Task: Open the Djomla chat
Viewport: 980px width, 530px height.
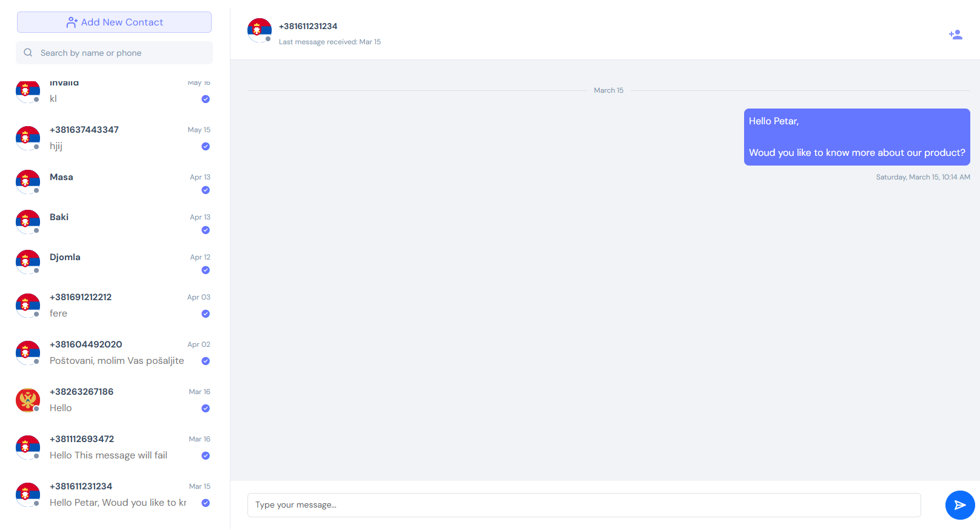Action: coord(115,262)
